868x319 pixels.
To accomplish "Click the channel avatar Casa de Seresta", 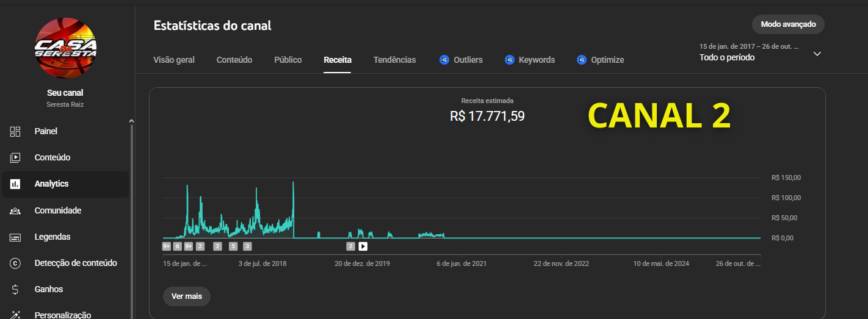I will point(65,48).
